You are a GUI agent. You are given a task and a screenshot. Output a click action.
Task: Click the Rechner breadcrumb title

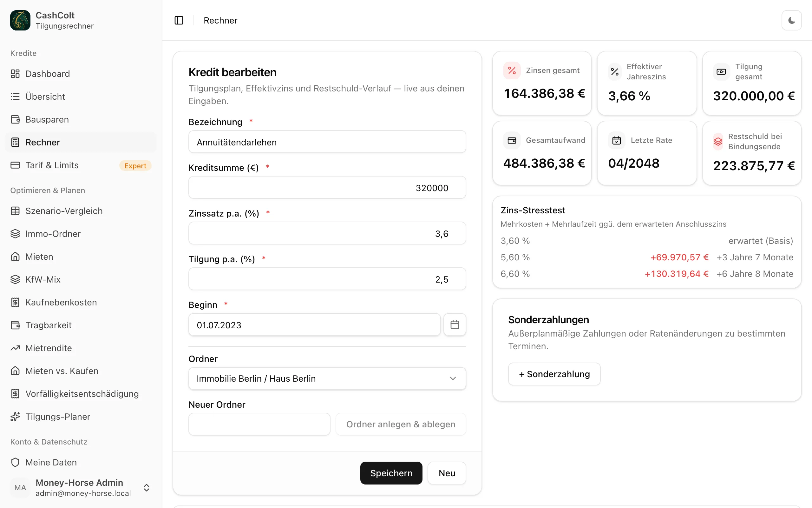tap(220, 21)
